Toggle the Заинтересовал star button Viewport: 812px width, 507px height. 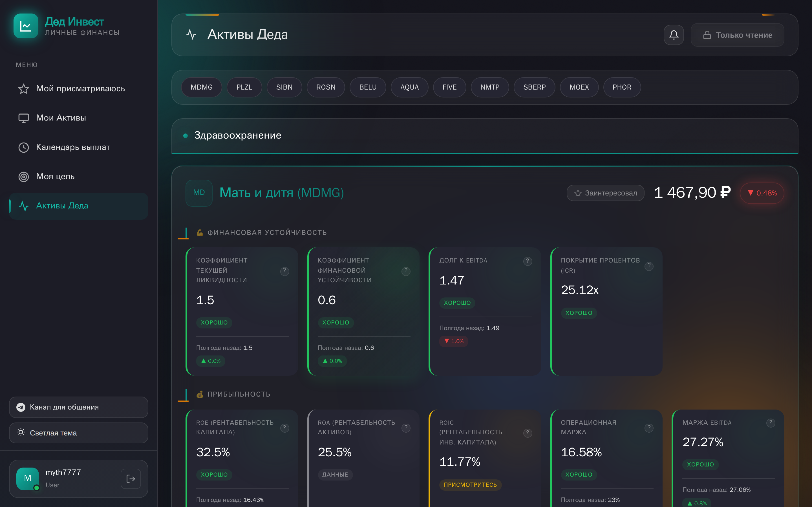click(x=605, y=193)
